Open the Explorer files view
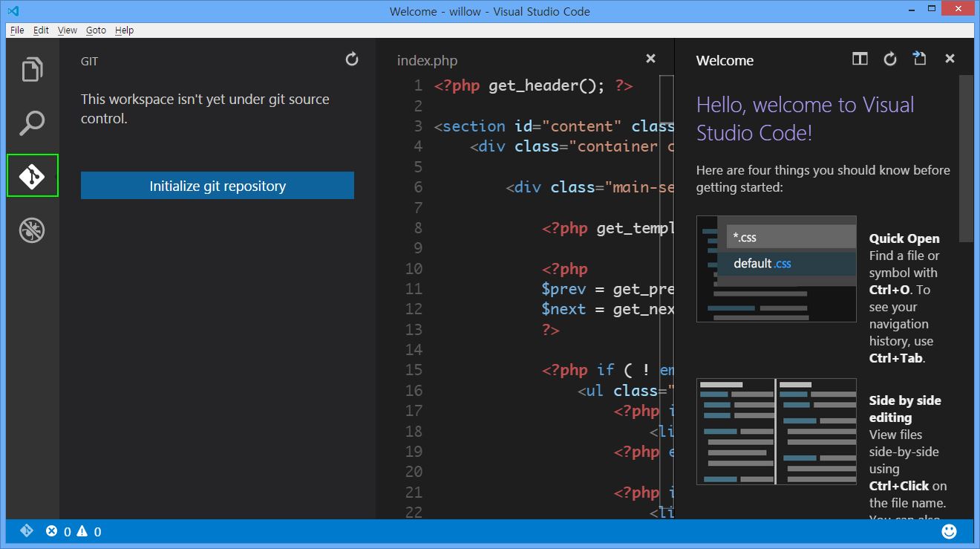The image size is (980, 549). coord(32,69)
